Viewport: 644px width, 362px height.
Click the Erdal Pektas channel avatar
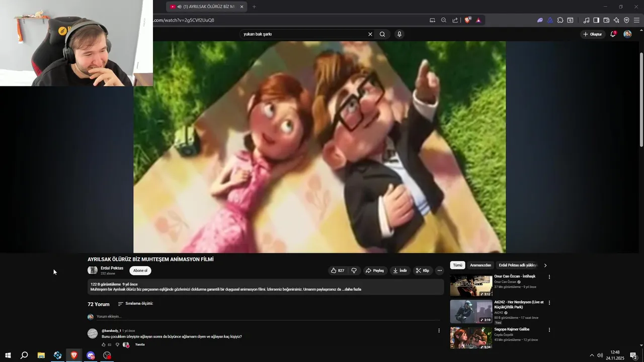coord(93,270)
